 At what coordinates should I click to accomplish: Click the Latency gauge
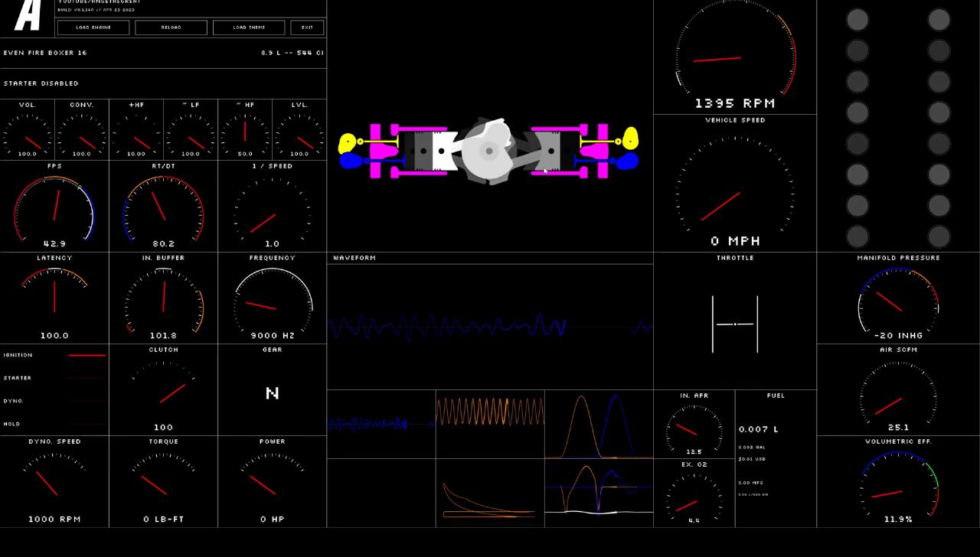[54, 298]
